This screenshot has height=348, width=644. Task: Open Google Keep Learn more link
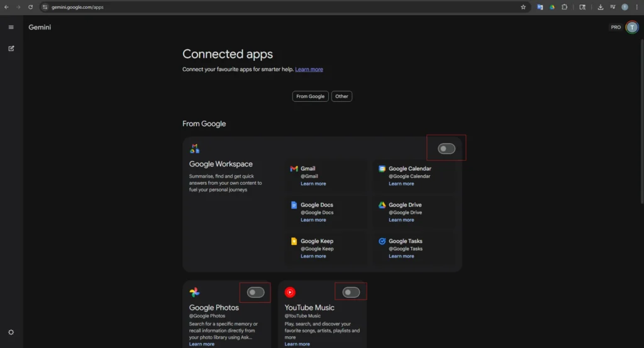[313, 256]
